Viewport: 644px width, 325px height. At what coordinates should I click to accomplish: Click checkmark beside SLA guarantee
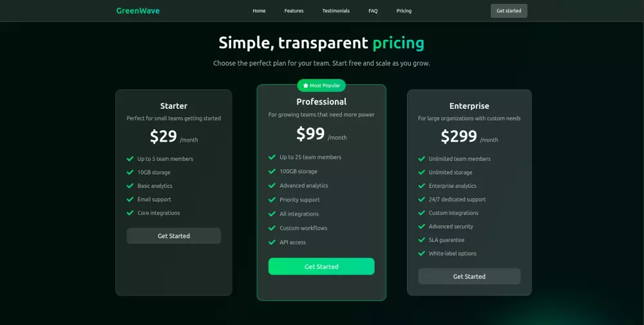pos(422,240)
